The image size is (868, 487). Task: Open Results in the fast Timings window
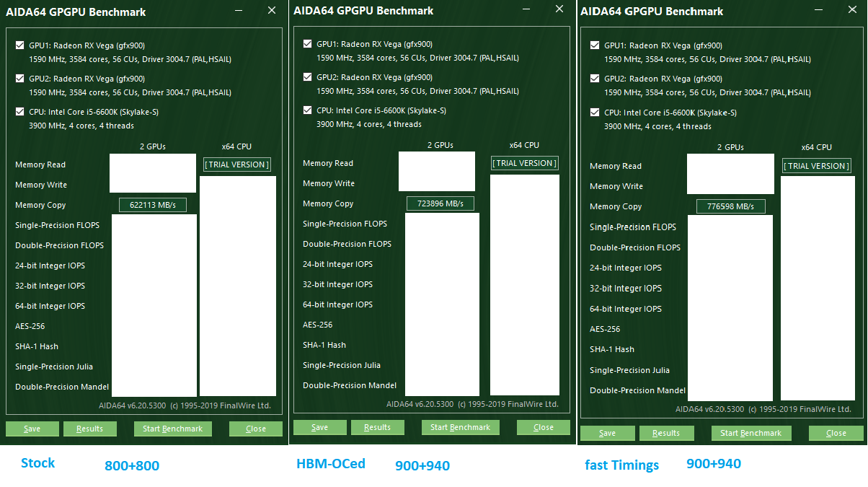coord(666,433)
